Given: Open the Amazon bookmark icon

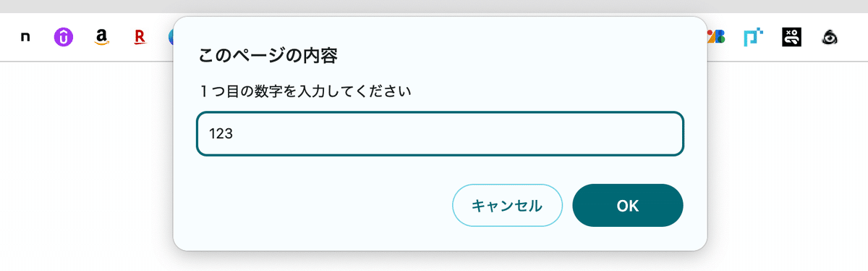Looking at the screenshot, I should tap(102, 37).
